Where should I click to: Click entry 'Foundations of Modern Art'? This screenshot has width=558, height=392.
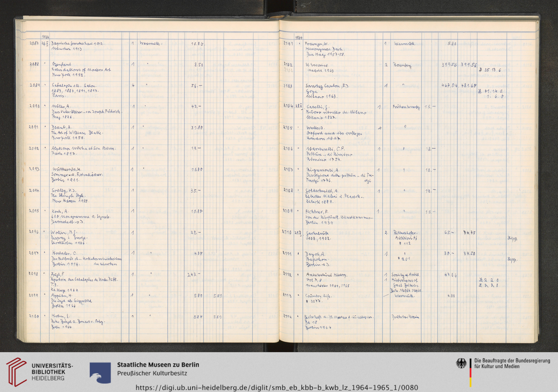point(81,70)
